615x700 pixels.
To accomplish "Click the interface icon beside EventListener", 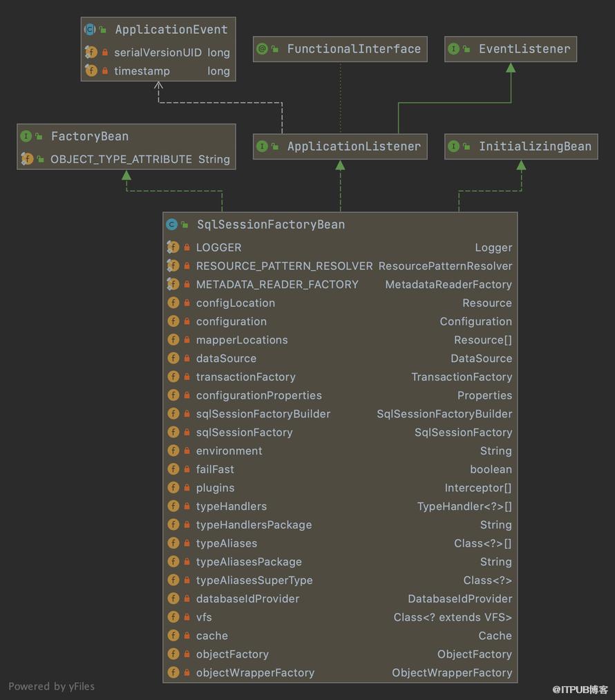I will (453, 48).
